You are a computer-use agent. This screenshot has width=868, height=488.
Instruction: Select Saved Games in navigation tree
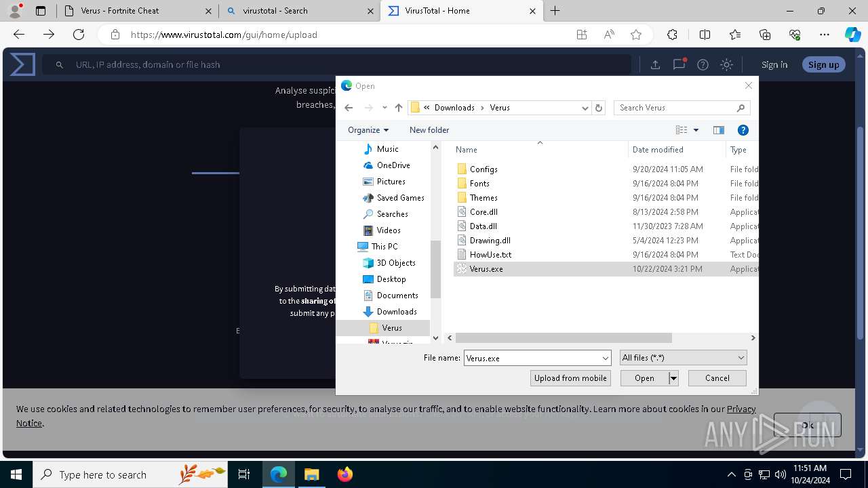400,198
